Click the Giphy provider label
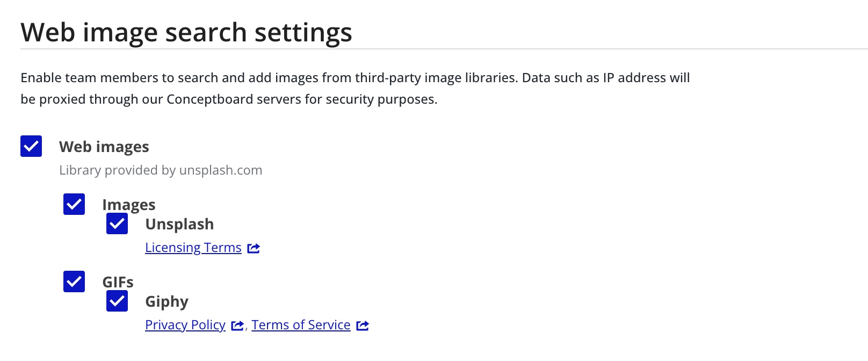 (167, 301)
